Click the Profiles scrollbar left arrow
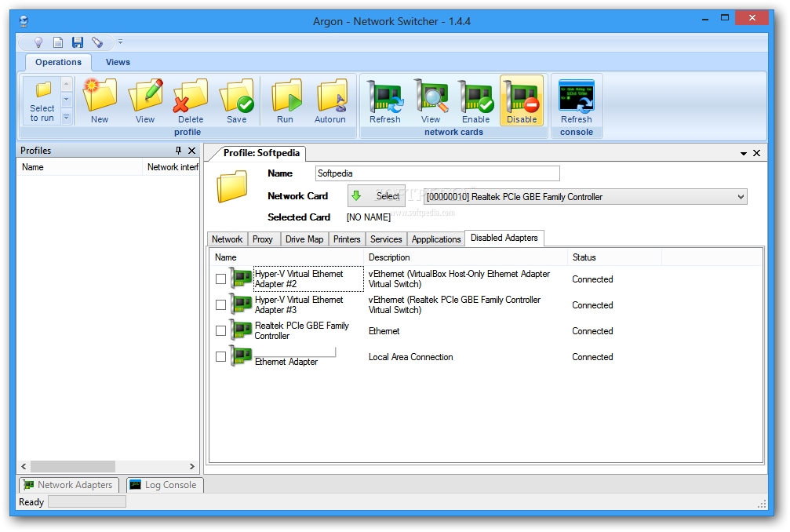The image size is (790, 532). pos(24,467)
